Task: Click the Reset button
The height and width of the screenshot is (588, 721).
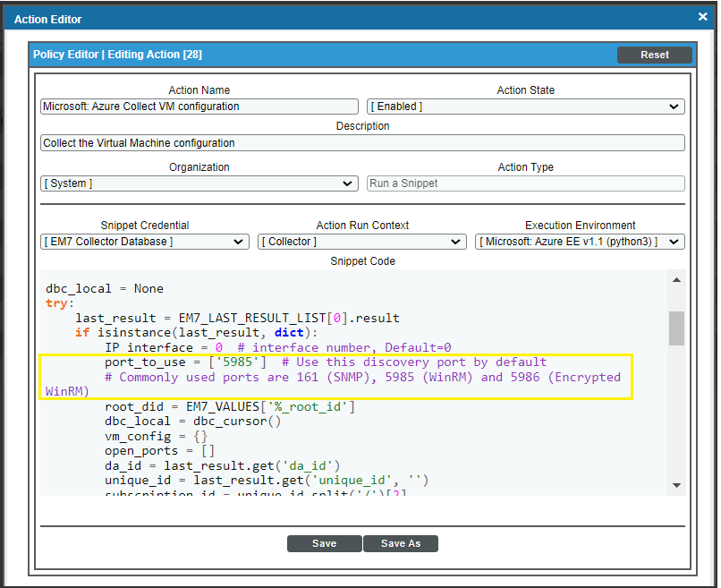Action: click(654, 55)
